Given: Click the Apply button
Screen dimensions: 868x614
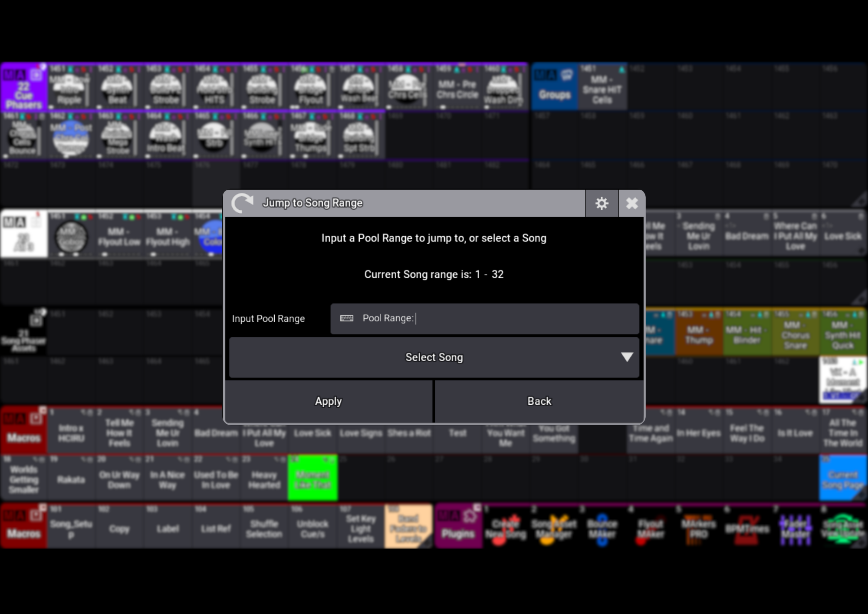Looking at the screenshot, I should click(x=329, y=401).
